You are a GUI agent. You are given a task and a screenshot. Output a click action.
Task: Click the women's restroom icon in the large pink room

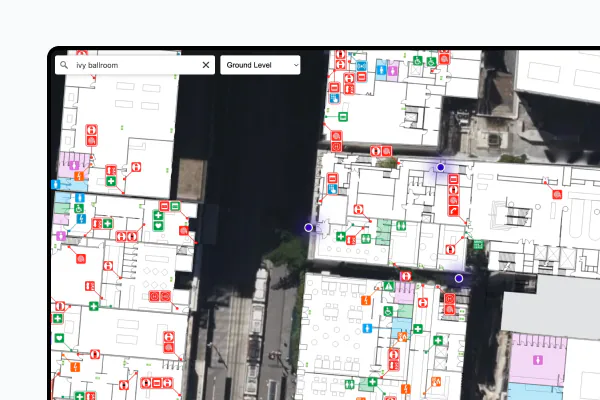538,360
